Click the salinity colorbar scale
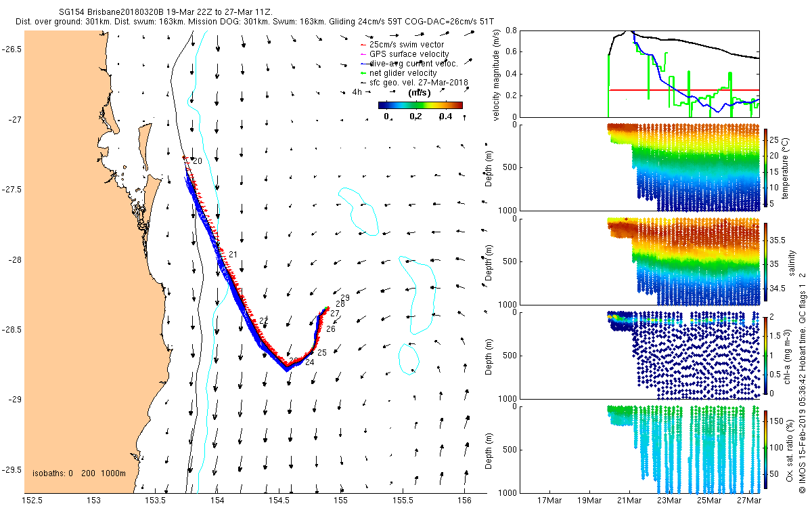 [767, 261]
